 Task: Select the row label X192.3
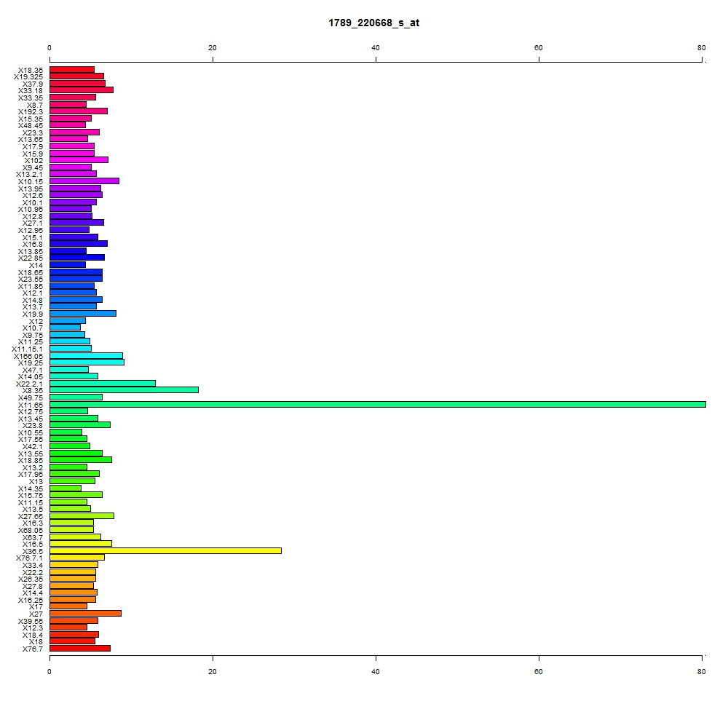[31, 112]
